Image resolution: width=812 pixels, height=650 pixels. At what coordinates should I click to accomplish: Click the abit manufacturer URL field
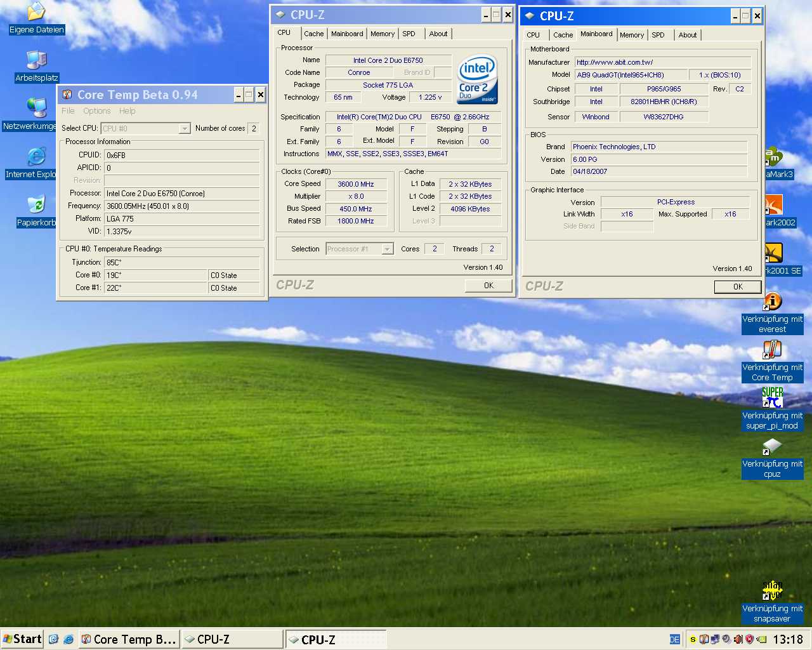663,62
